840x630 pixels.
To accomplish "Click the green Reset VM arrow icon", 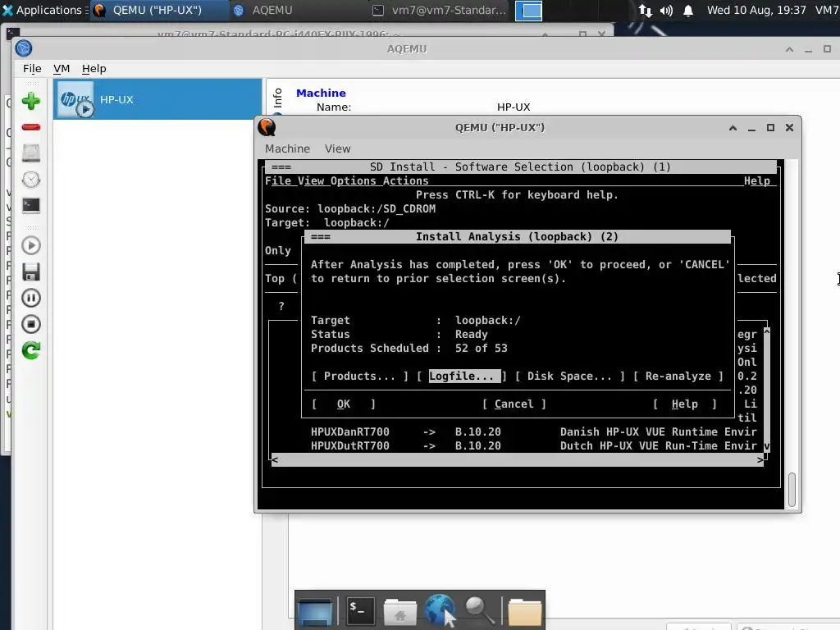I will pos(31,350).
